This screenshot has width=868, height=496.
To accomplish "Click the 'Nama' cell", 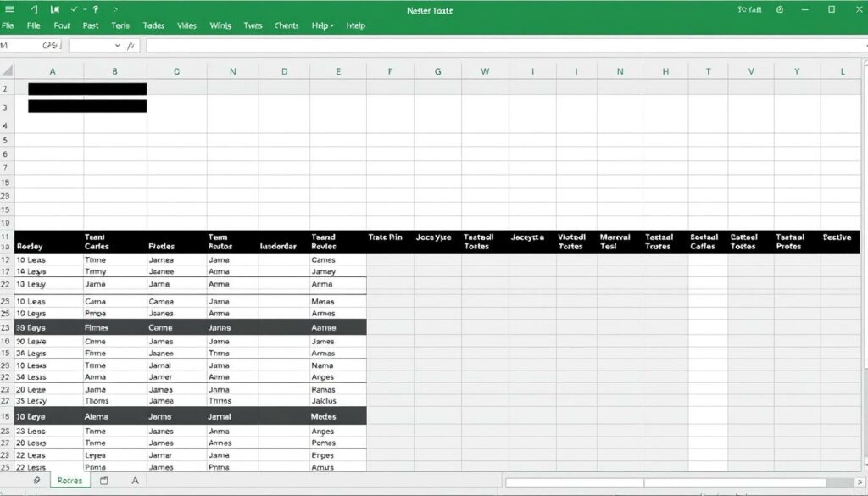I will click(x=322, y=365).
